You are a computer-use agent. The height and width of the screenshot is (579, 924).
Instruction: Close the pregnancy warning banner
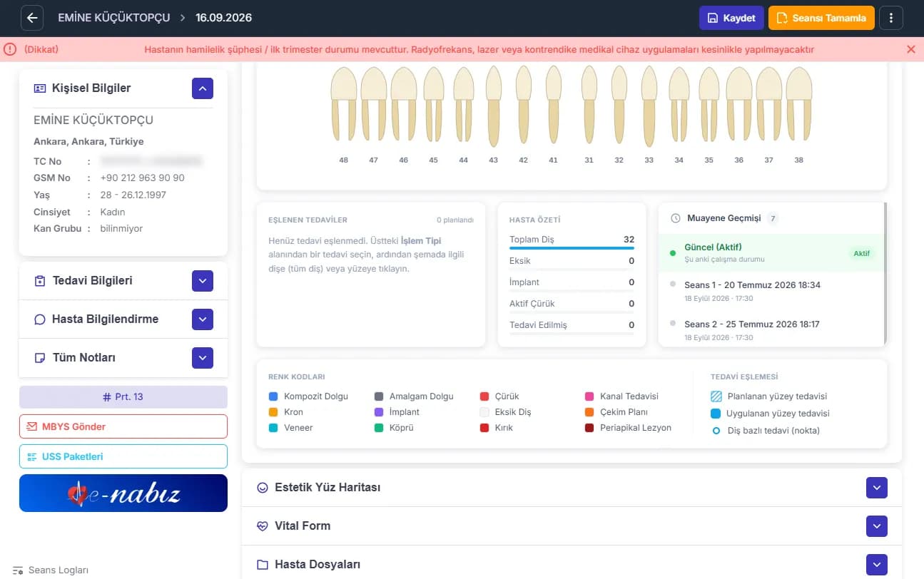pos(911,49)
